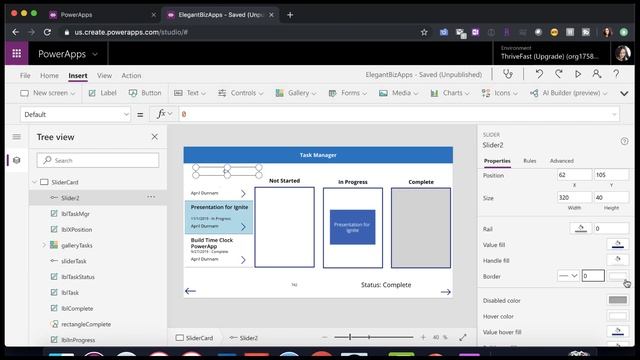This screenshot has width=640, height=360.
Task: Undo the last action
Action: tap(539, 74)
